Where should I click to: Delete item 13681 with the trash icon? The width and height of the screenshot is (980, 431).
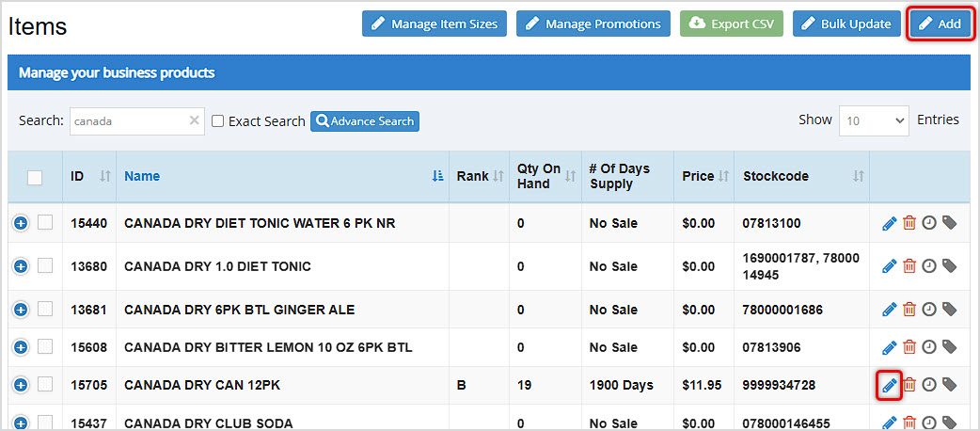909,310
